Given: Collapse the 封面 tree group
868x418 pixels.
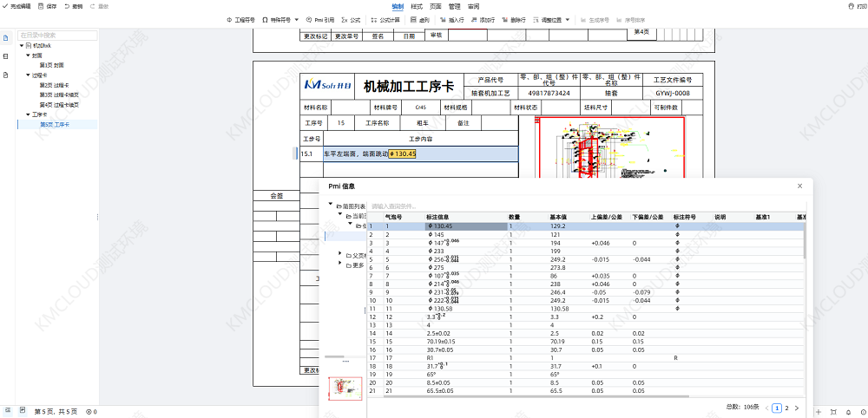Looking at the screenshot, I should (x=29, y=56).
